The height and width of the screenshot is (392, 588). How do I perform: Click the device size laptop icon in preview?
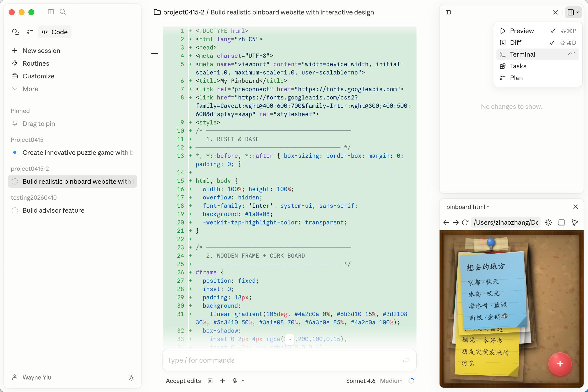(x=562, y=222)
